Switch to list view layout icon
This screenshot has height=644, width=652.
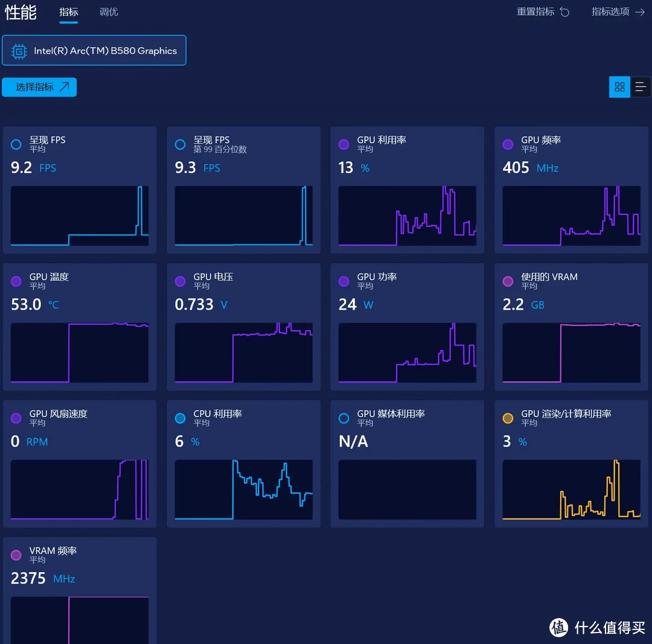click(x=641, y=88)
